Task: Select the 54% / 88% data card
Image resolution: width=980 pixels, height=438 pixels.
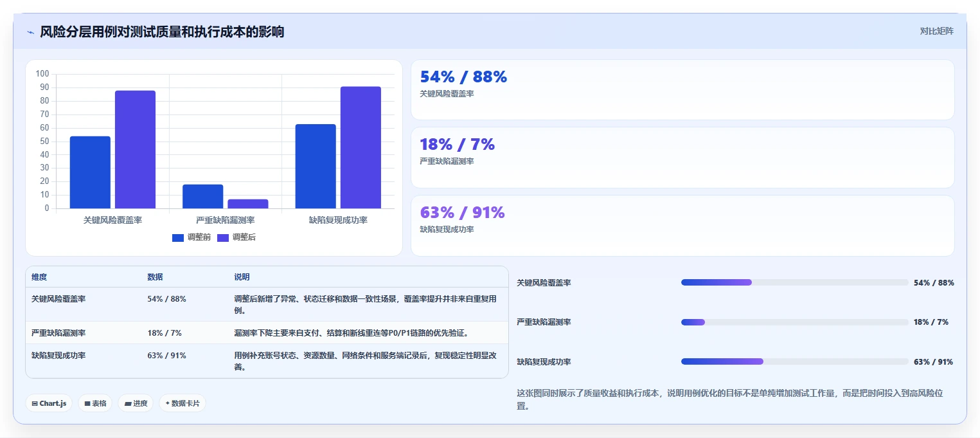Action: coord(682,90)
